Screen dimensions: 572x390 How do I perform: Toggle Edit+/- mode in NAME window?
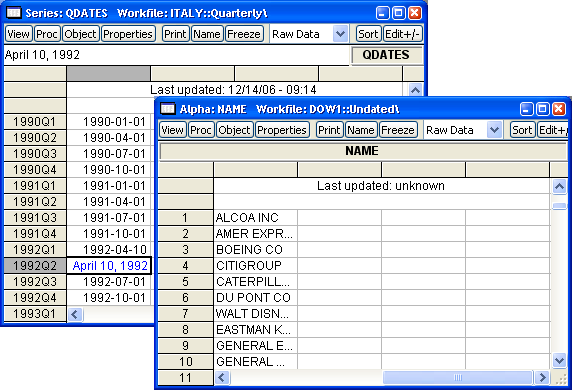coord(552,130)
